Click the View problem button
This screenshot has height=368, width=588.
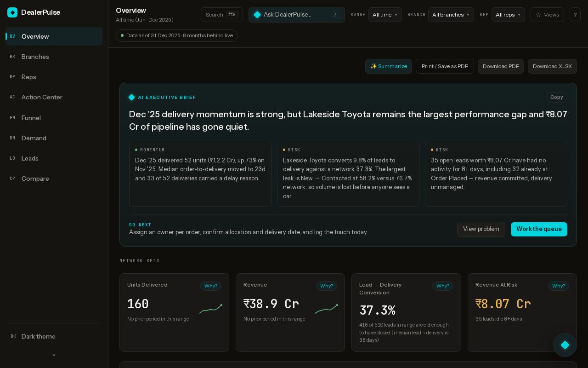click(481, 229)
